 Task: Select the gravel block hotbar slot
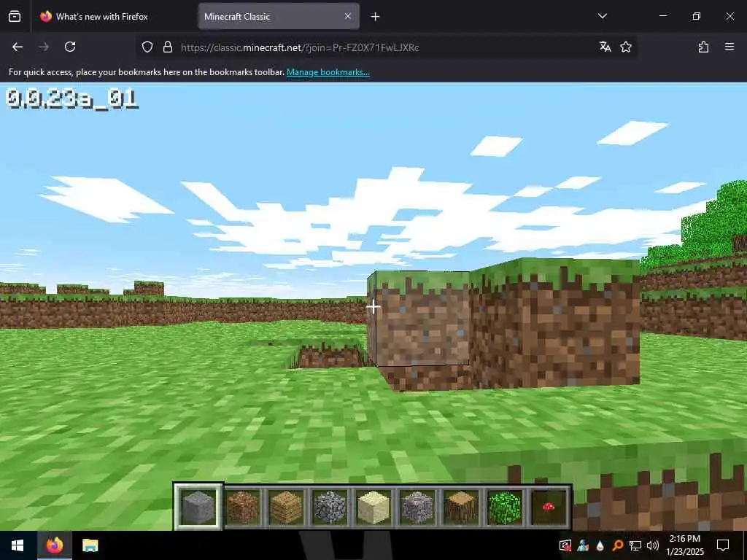[417, 507]
